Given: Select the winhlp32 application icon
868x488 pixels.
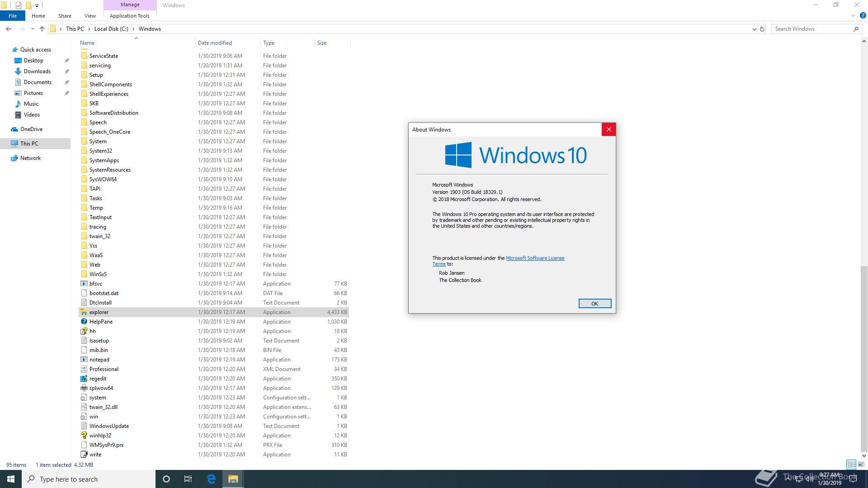Looking at the screenshot, I should tap(84, 436).
